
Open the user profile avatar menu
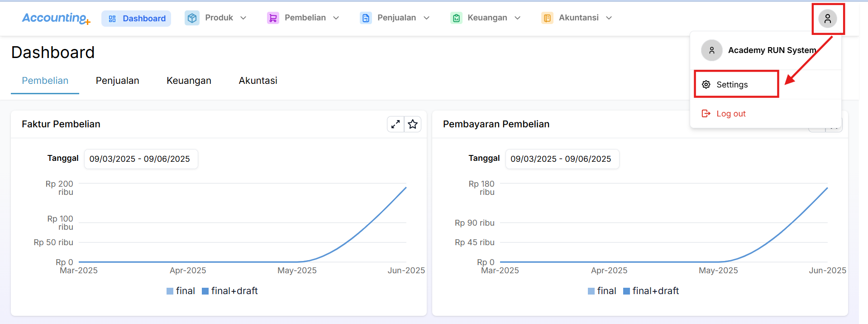pyautogui.click(x=828, y=19)
